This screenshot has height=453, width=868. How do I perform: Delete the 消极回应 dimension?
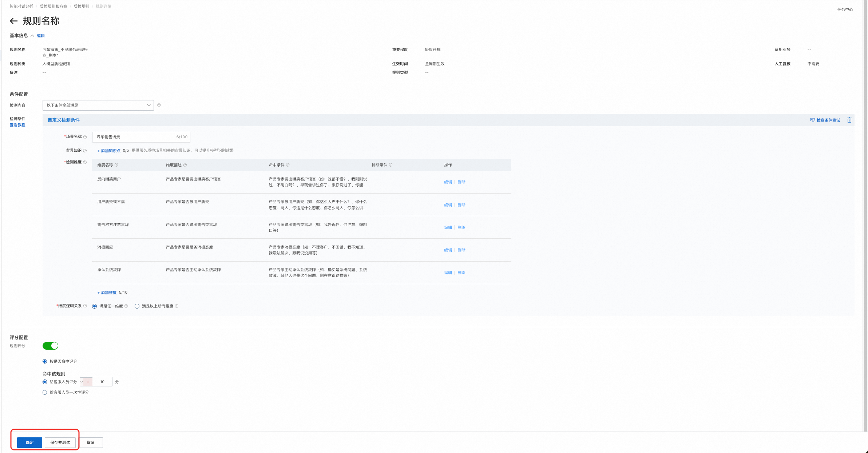pyautogui.click(x=461, y=250)
